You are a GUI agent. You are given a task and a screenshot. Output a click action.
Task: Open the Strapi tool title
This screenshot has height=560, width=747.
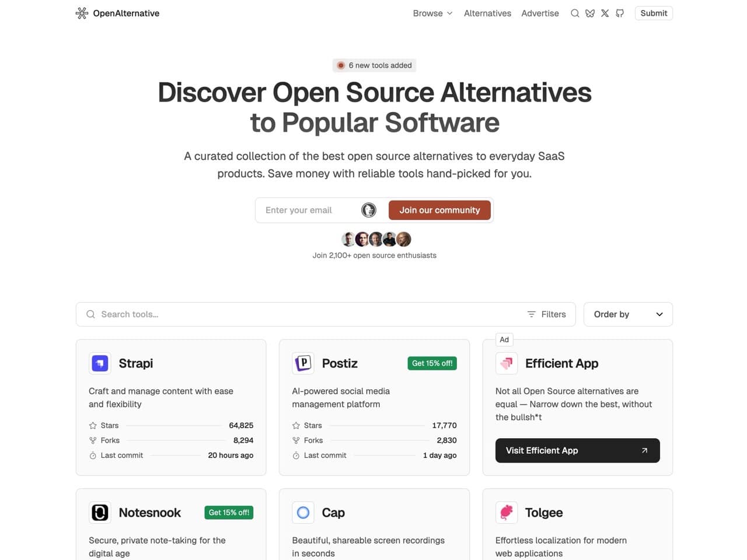[x=135, y=363]
